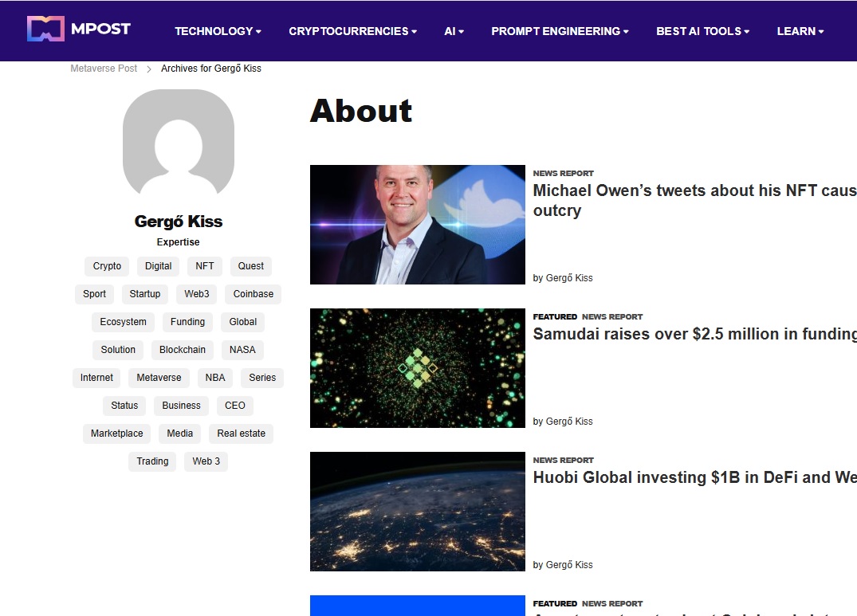The image size is (857, 616).
Task: Select the Crypto expertise tag
Action: (107, 266)
